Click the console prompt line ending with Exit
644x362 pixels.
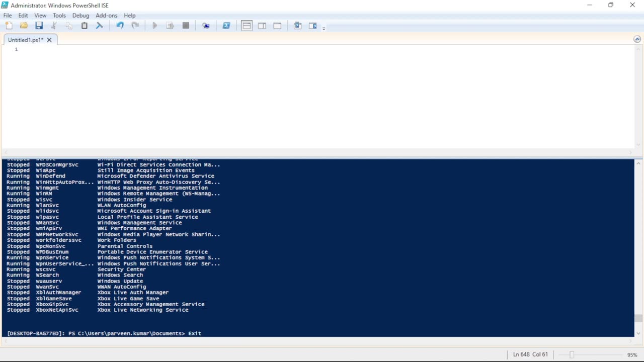click(x=104, y=333)
